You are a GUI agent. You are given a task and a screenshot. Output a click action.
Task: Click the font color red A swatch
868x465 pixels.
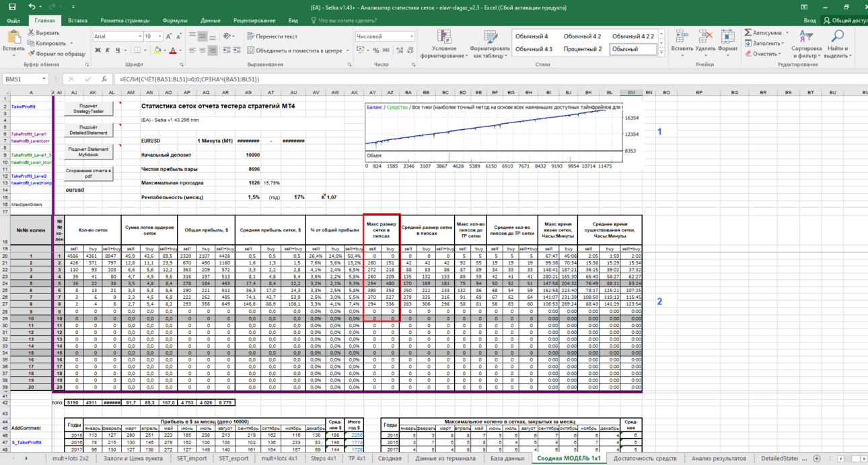pyautogui.click(x=173, y=50)
